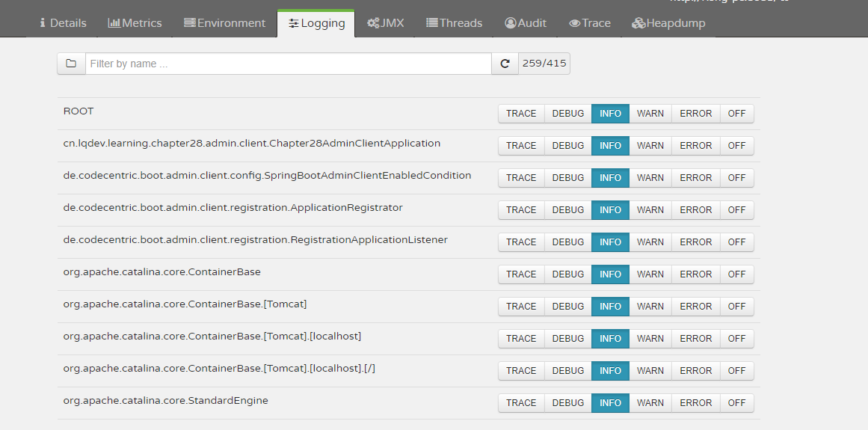The image size is (868, 430).
Task: Click cn.lqdev.learning Chapter28AdminClientApplication logger name
Action: click(x=252, y=144)
